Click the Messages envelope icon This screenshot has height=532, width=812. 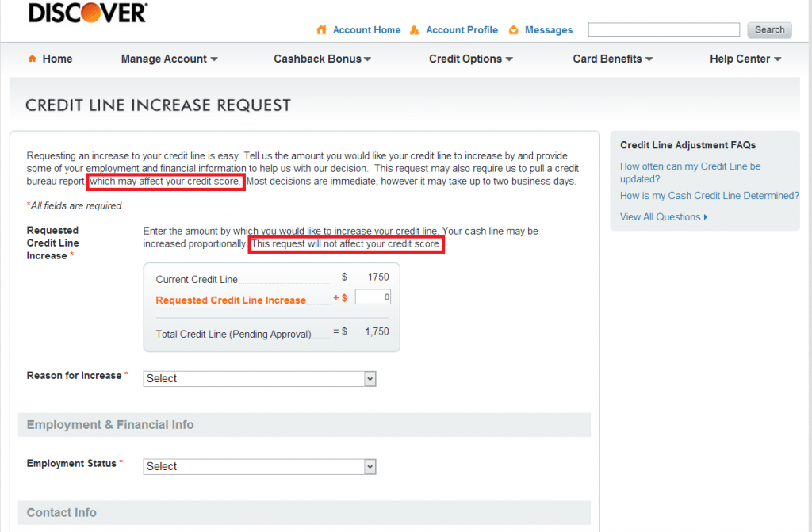(x=513, y=30)
